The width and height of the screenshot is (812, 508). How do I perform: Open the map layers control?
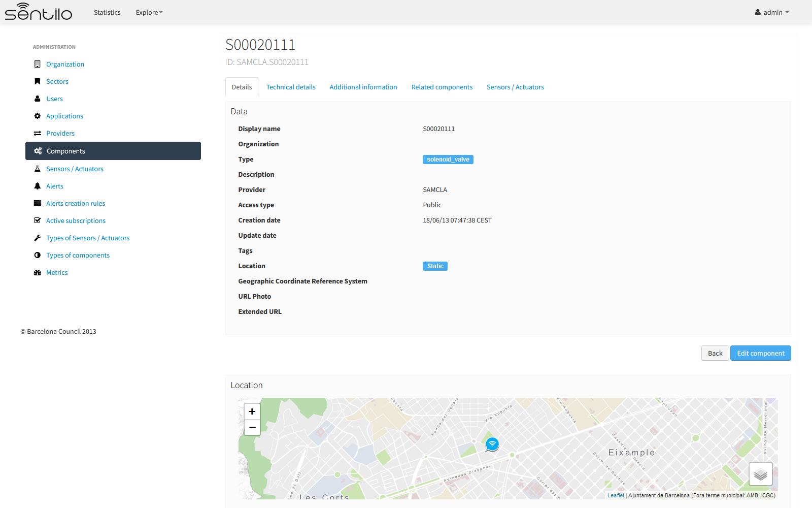click(761, 474)
